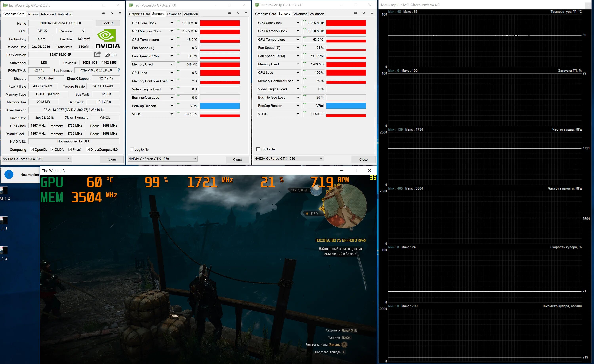Viewport: 594px width, 364px height.
Task: Click the Driver Version field text
Action: 74,110
